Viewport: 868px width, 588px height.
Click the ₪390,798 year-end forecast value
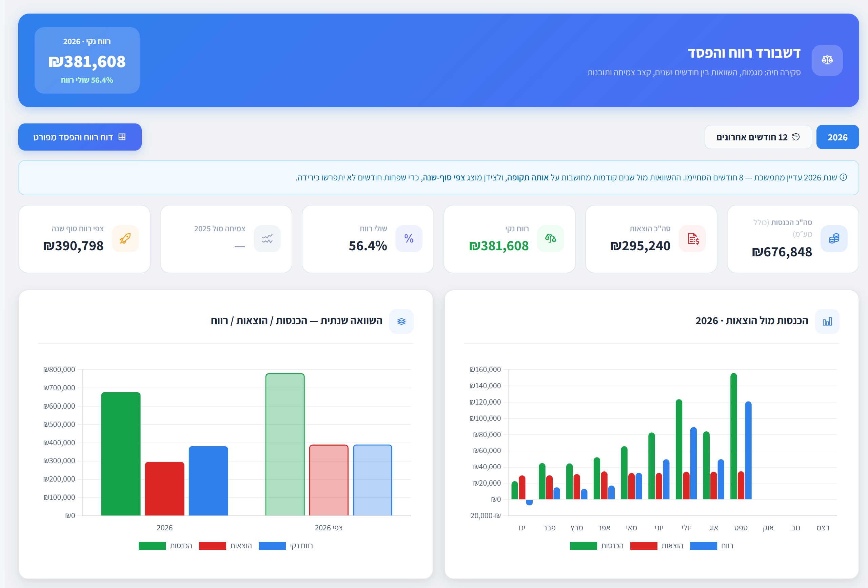[x=73, y=246]
